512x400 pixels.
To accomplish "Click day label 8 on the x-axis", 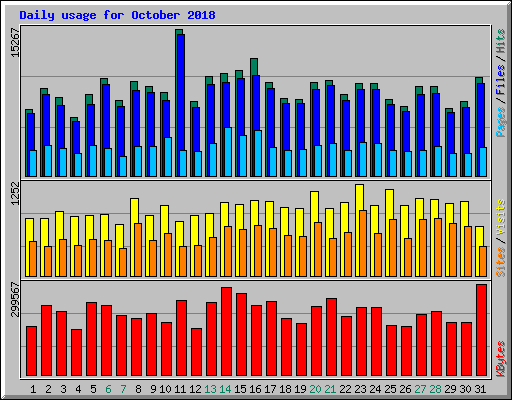I will 138,389.
